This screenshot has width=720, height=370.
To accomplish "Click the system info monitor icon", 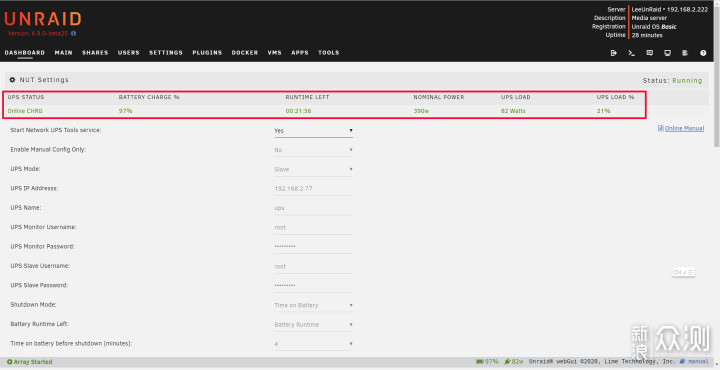I will 667,53.
